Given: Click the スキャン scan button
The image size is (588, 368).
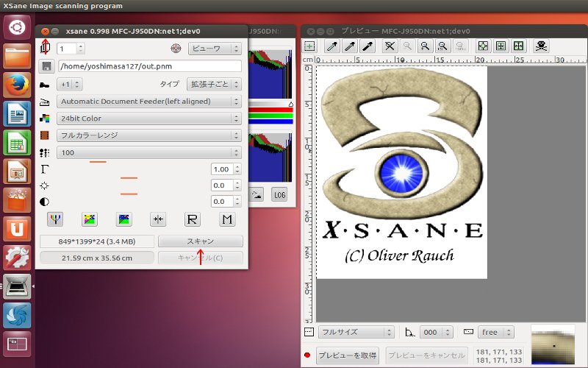Looking at the screenshot, I should [200, 241].
